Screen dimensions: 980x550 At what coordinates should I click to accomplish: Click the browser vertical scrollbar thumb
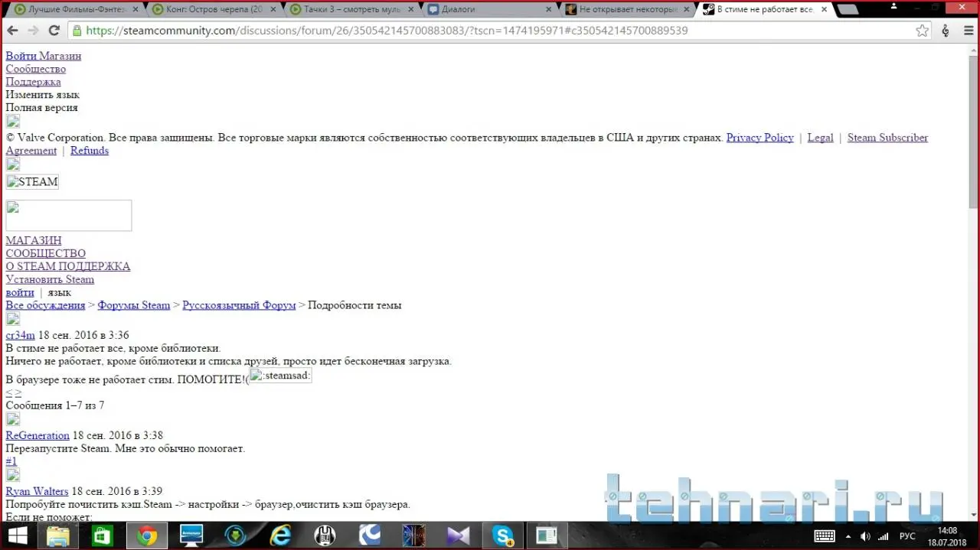pyautogui.click(x=973, y=131)
